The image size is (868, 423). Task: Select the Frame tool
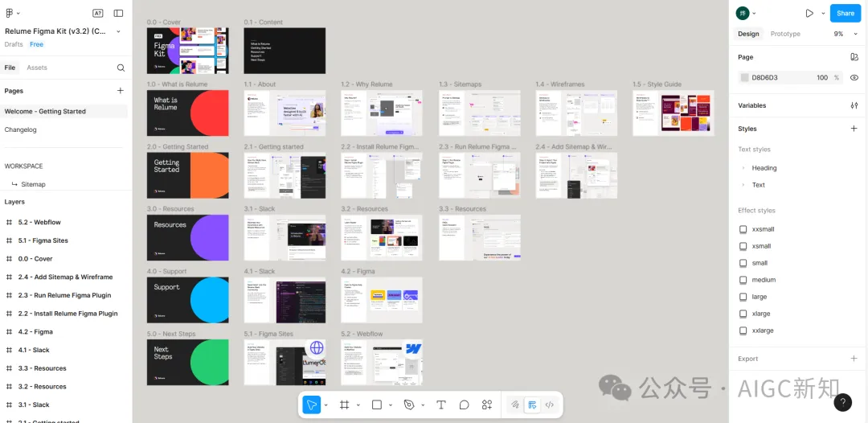(x=344, y=405)
